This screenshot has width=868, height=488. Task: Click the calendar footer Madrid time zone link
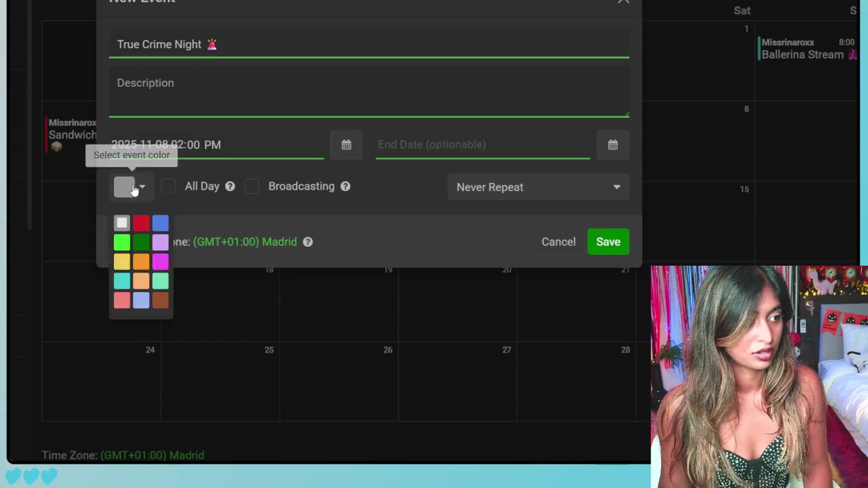(x=152, y=455)
